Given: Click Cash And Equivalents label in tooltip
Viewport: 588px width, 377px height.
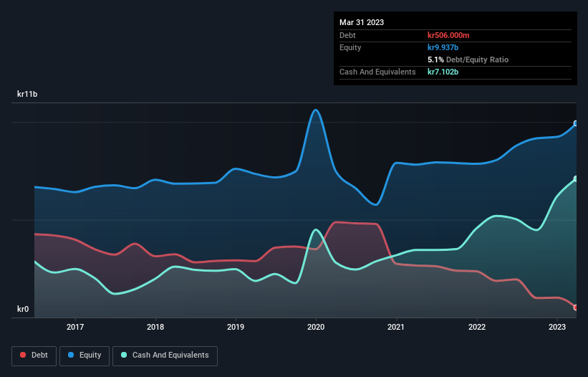Looking at the screenshot, I should (x=377, y=72).
